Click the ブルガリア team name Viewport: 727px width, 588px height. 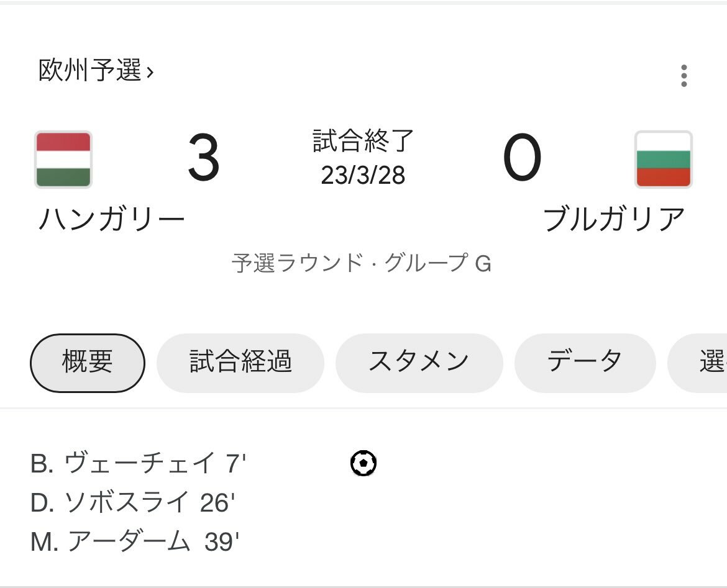tap(614, 219)
